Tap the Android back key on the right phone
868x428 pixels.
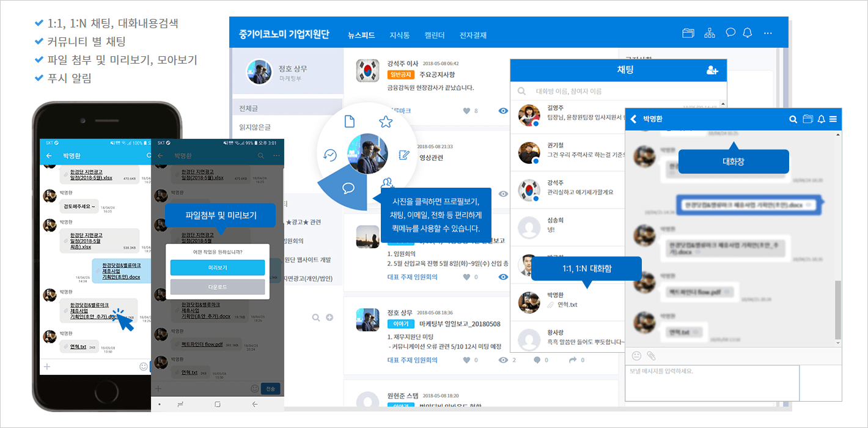pos(255,404)
